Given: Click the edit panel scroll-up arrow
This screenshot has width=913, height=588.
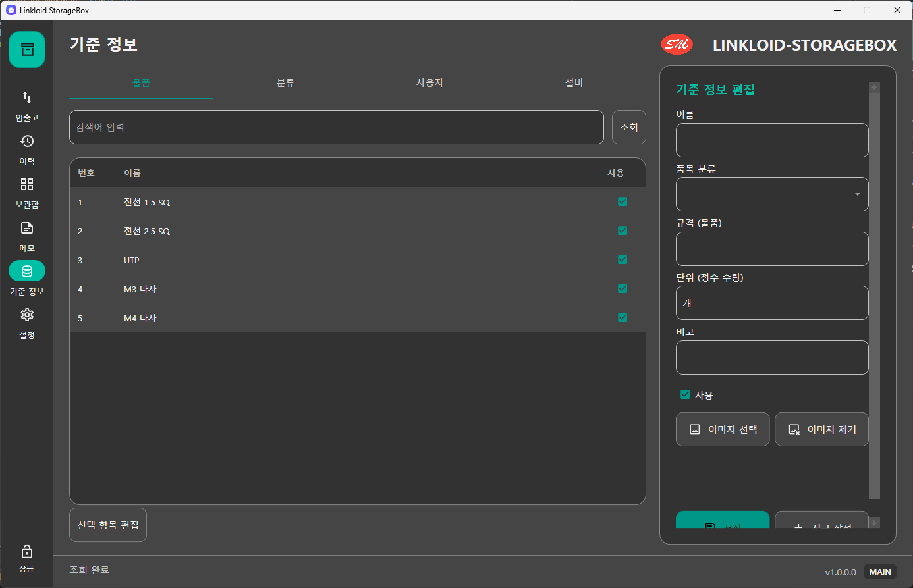Looking at the screenshot, I should tap(874, 88).
